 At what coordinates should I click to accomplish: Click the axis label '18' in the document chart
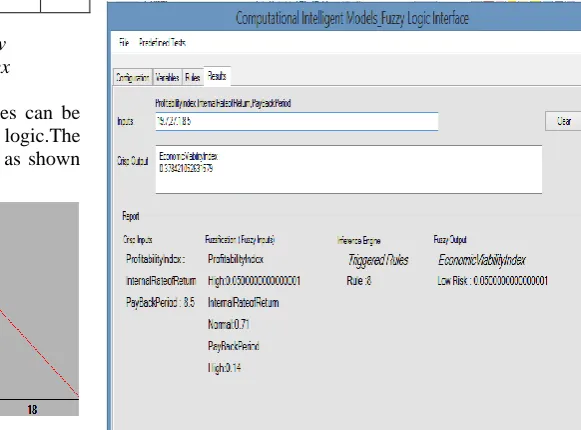click(32, 409)
